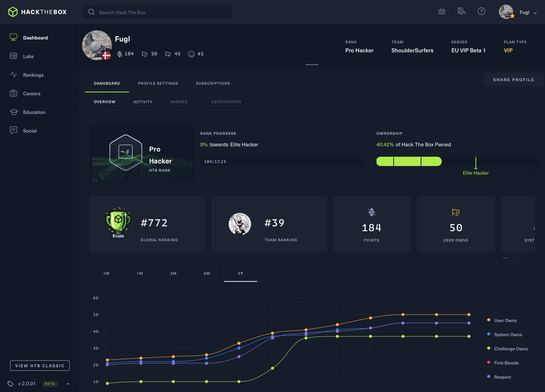The width and height of the screenshot is (545, 392).
Task: Click the Dashboard monitor icon in sidebar
Action: pyautogui.click(x=14, y=38)
